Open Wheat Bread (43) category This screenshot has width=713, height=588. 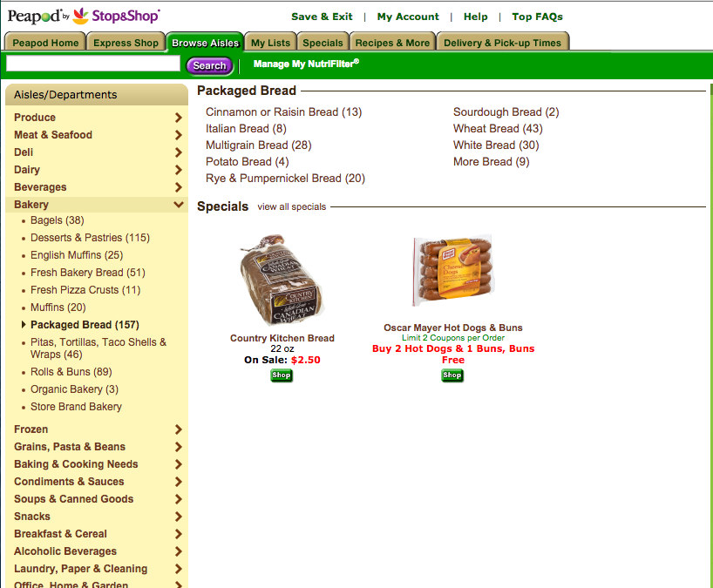click(498, 129)
